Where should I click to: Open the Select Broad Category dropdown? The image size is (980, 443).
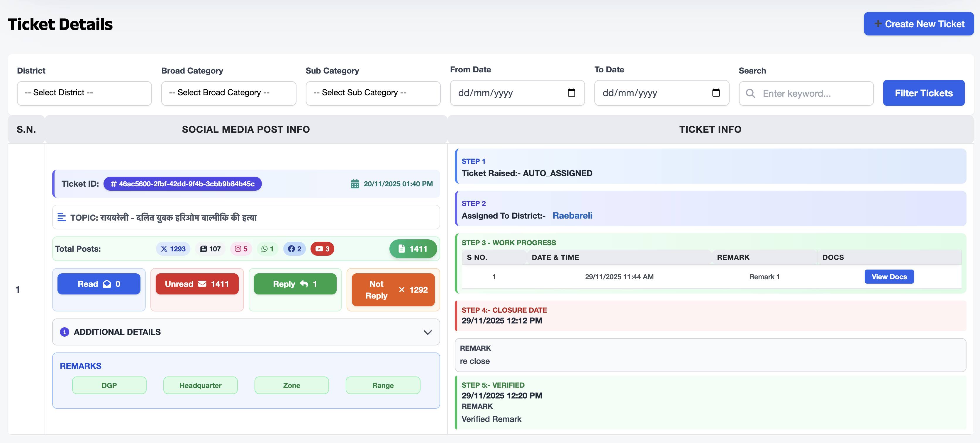click(x=228, y=93)
